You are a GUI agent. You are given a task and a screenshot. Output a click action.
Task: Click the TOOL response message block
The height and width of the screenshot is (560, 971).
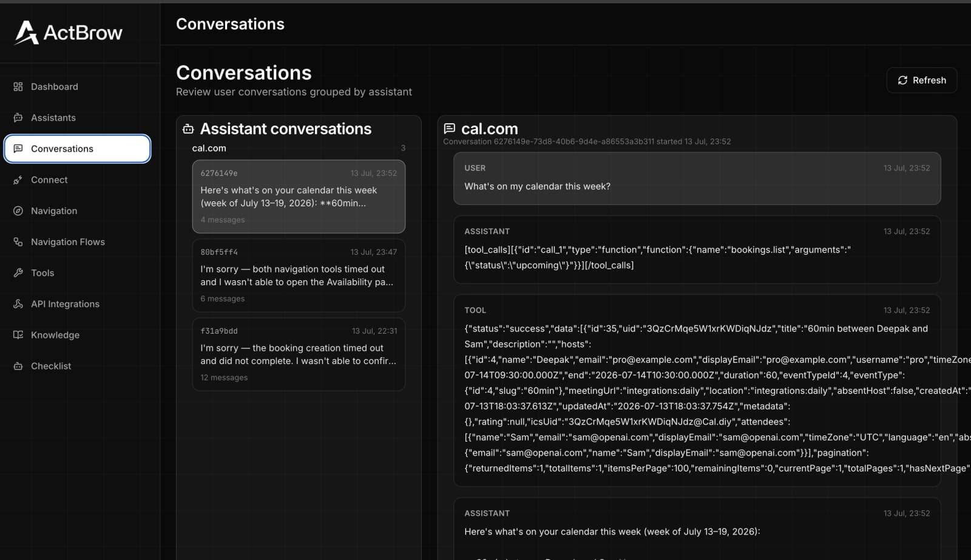pos(697,391)
